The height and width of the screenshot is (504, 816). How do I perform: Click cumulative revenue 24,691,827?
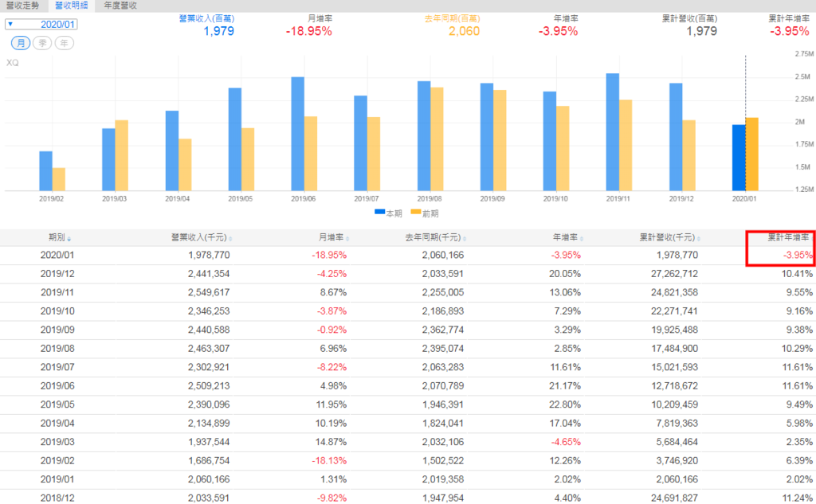(674, 498)
